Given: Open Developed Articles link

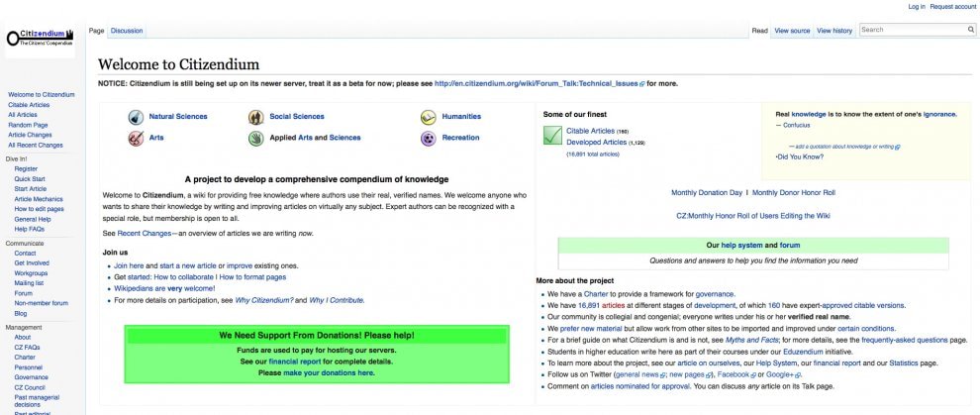Looking at the screenshot, I should coord(596,143).
